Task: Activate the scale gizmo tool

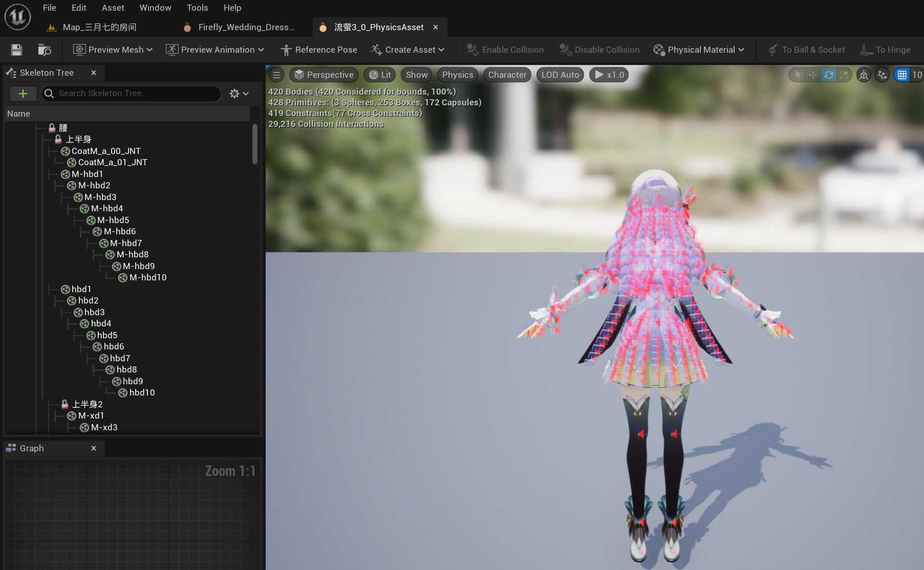Action: pos(844,75)
